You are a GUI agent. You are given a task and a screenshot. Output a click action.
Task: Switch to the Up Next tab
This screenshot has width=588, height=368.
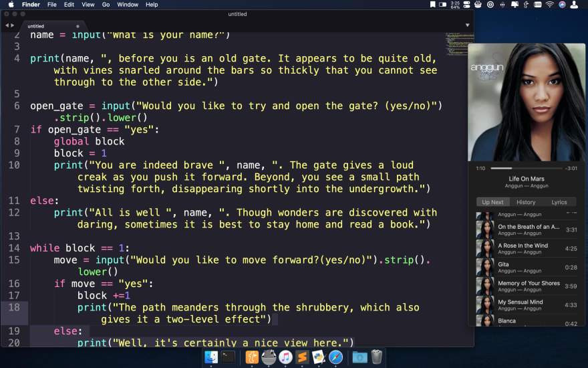click(492, 202)
